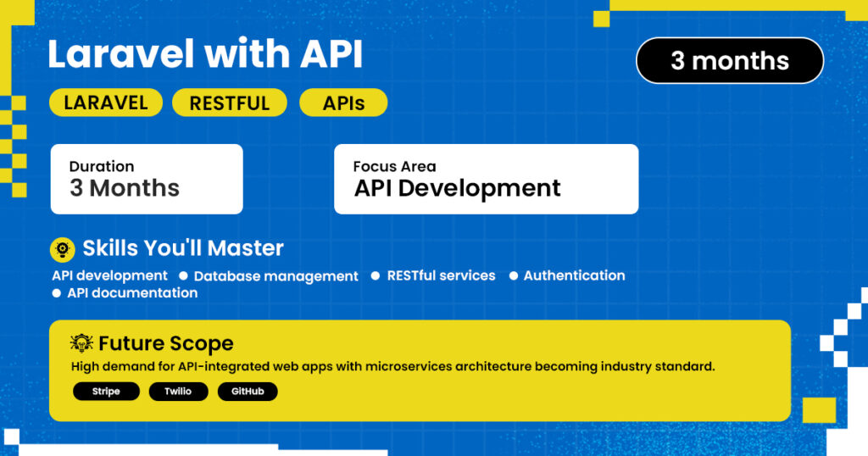
Task: Open the Duration 3 Months card
Action: coord(147,180)
